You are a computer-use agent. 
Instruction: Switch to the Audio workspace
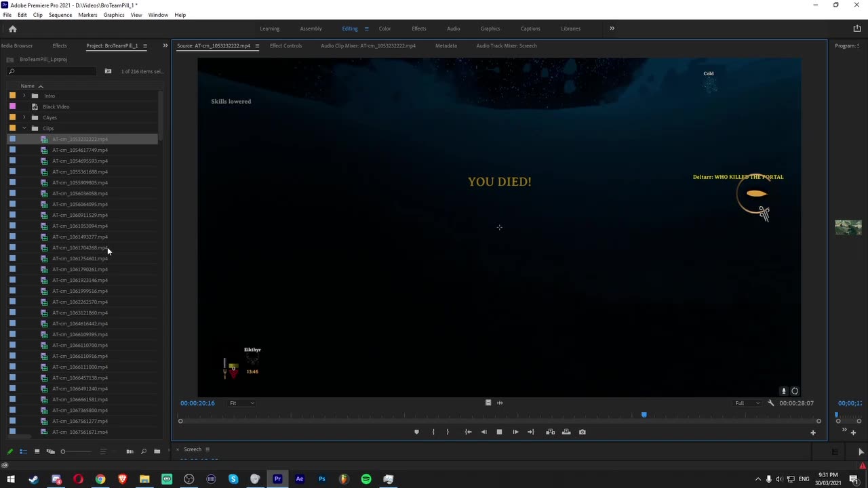(x=453, y=28)
